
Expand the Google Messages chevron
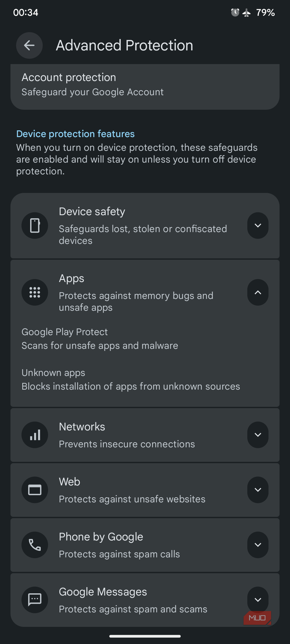(x=258, y=600)
